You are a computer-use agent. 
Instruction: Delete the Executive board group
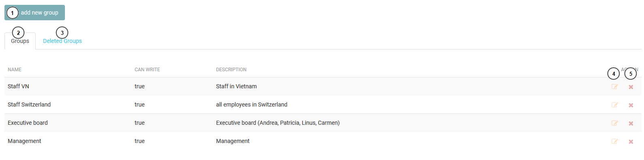click(631, 124)
